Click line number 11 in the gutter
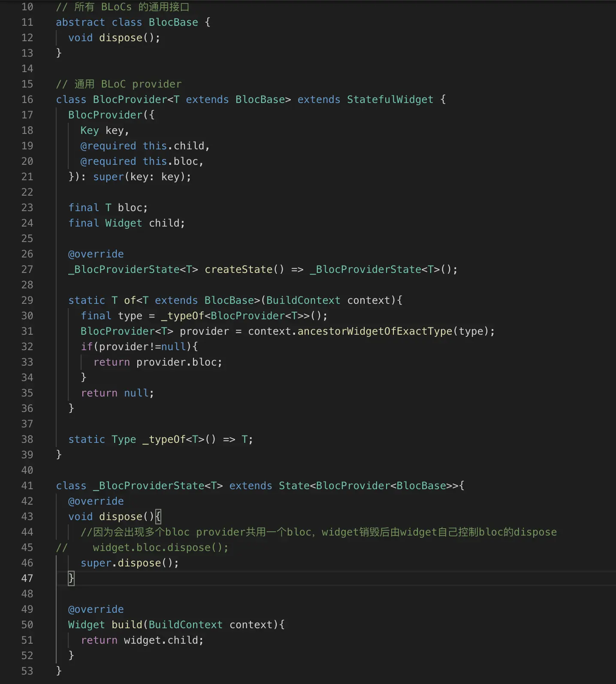 click(27, 22)
